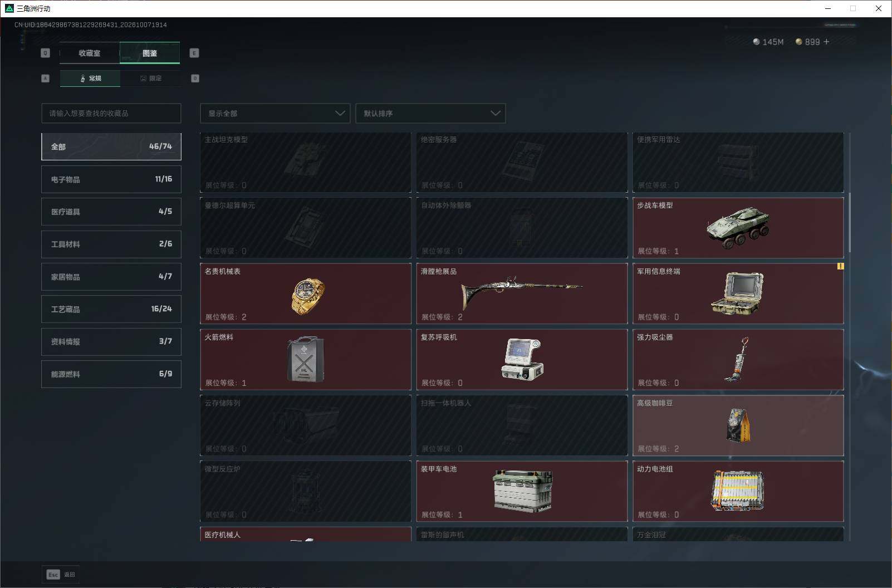Click the locked 便携军用雷达 card
Screen dimensions: 892x588
(x=738, y=162)
